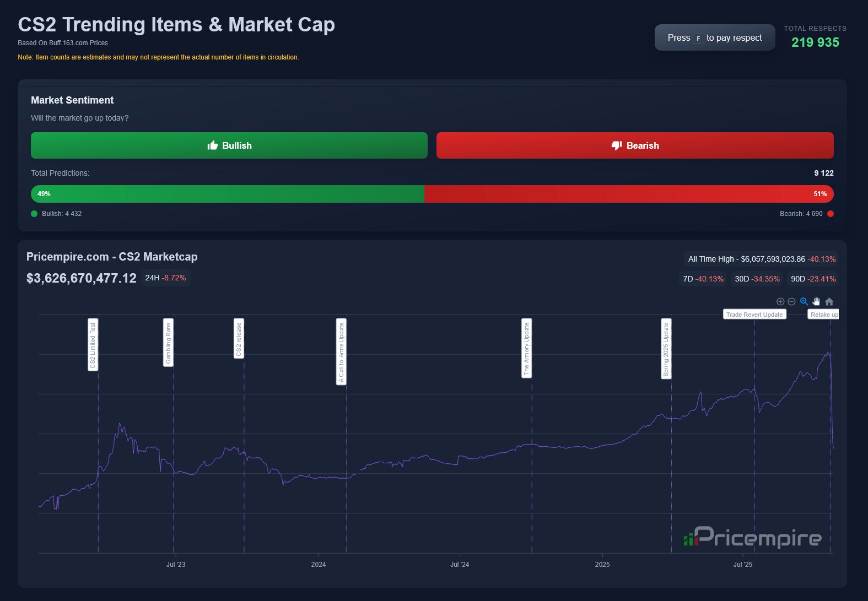Click the 'Based On Buff.163.com Prices' subtitle
Screen dimensions: 868x601
[x=63, y=43]
